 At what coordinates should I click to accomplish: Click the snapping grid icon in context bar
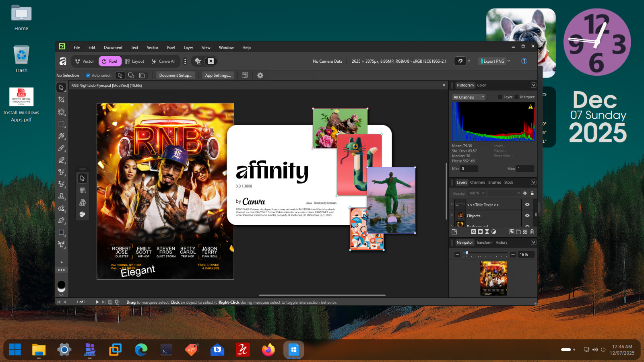(x=245, y=75)
